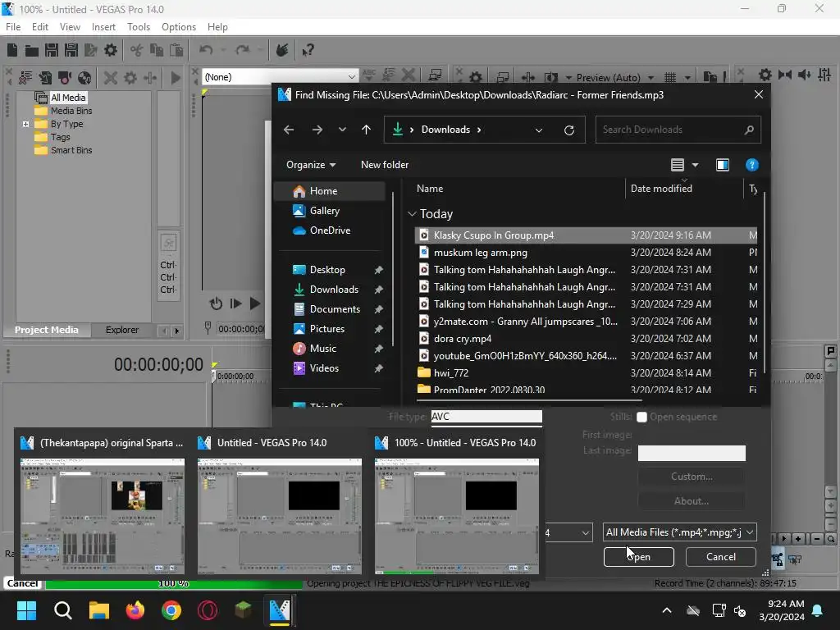Open Windows Start menu
This screenshot has width=840, height=630.
[26, 610]
